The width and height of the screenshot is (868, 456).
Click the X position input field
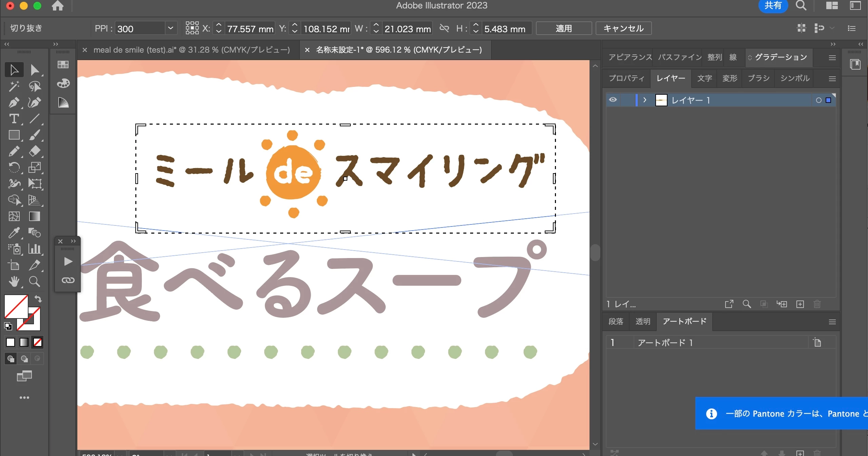pyautogui.click(x=250, y=29)
